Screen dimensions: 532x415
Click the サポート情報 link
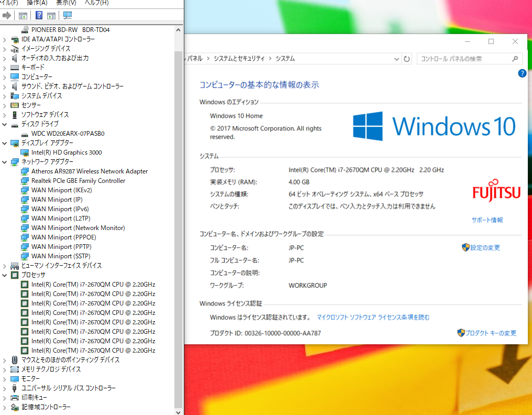(x=487, y=220)
